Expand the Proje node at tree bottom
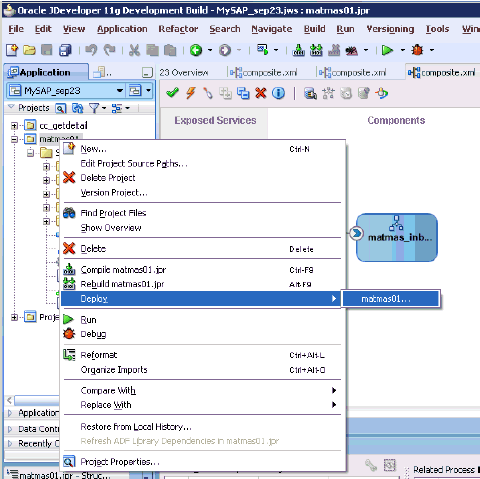 click(x=14, y=317)
